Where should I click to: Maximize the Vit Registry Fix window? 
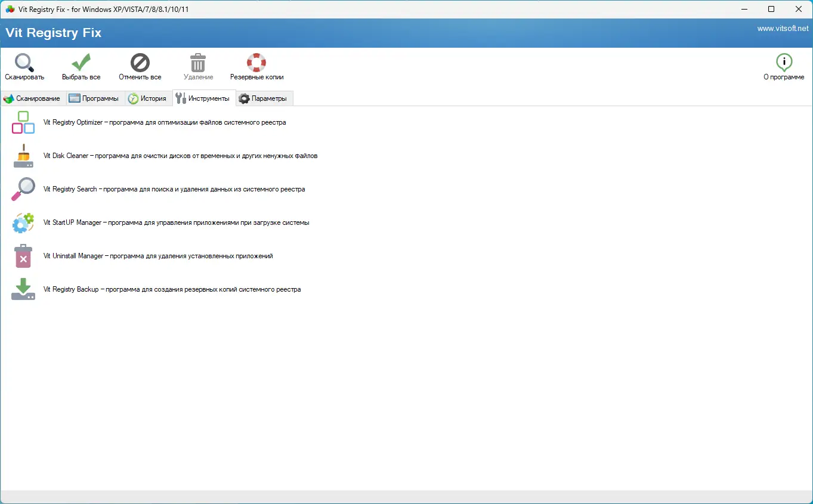[x=771, y=10]
